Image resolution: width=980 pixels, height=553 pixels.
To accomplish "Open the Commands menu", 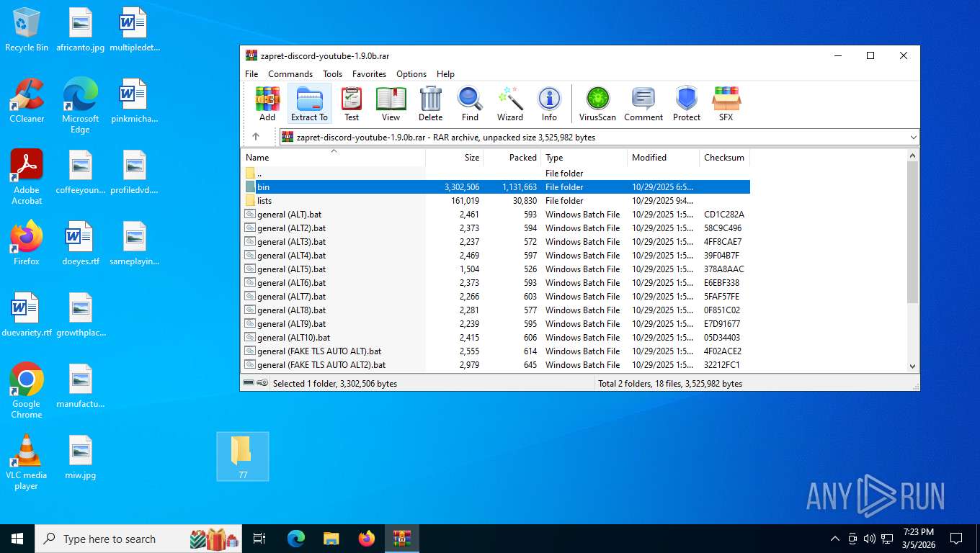I will 290,73.
